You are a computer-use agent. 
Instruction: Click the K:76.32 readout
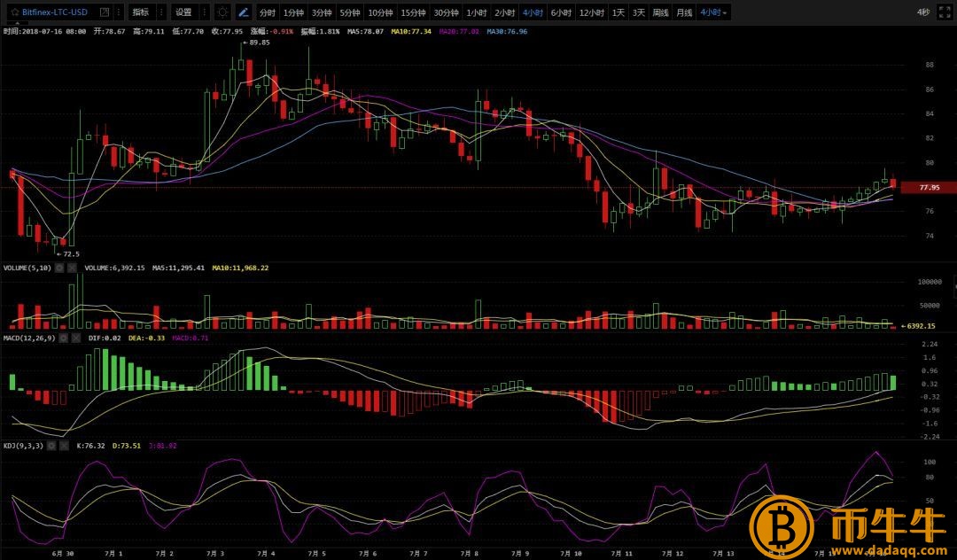point(90,446)
